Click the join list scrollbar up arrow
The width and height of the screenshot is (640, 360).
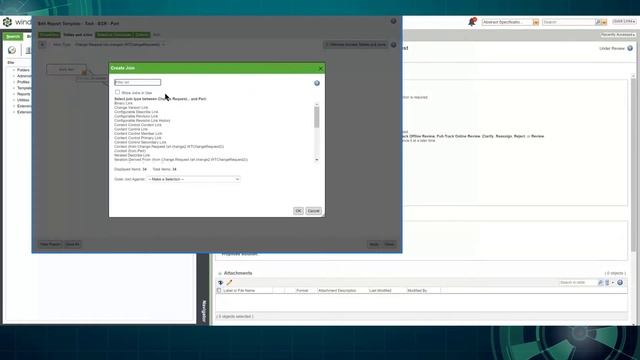tap(317, 104)
